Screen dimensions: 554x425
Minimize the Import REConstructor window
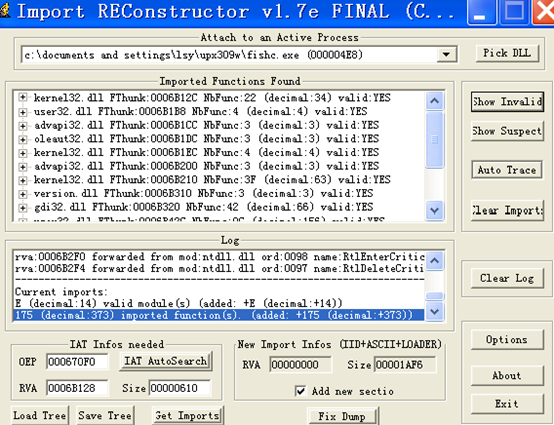coord(482,12)
